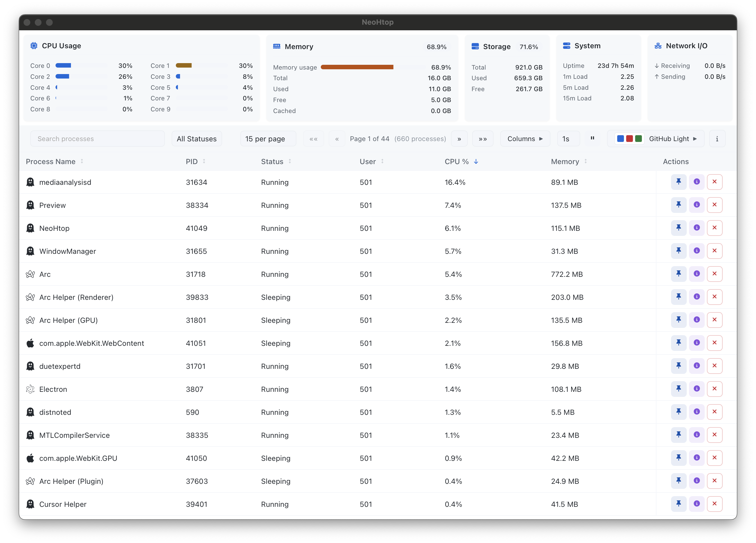756x543 pixels.
Task: Sort by User column
Action: coord(372,161)
